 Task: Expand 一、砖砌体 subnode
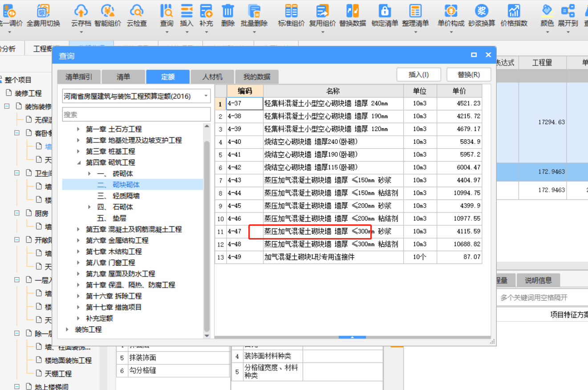(89, 174)
